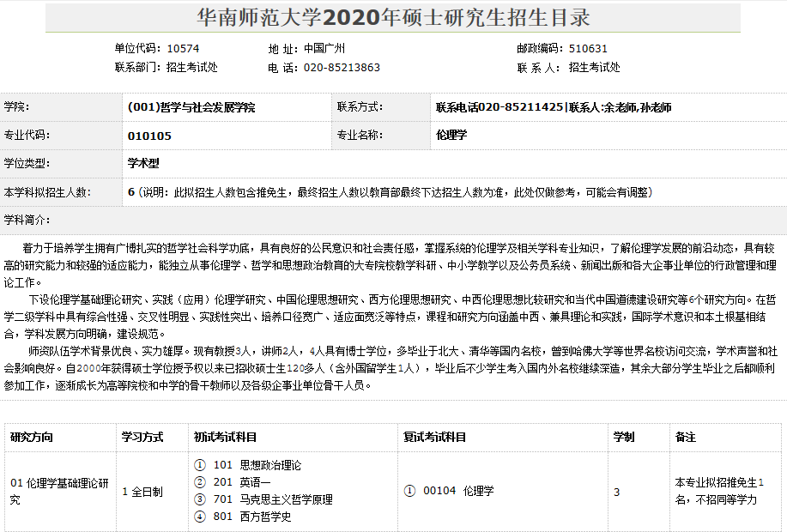Image resolution: width=787 pixels, height=532 pixels.
Task: Click the postal code 510631
Action: [588, 49]
